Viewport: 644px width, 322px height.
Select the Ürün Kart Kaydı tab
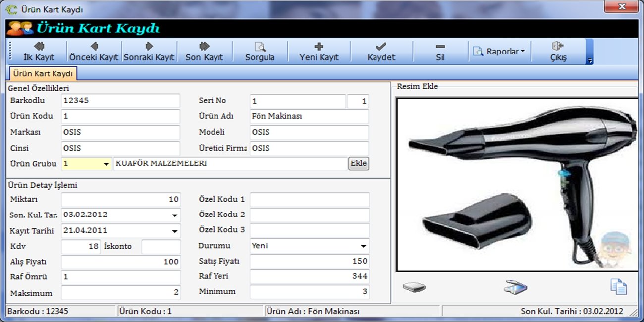tap(43, 74)
